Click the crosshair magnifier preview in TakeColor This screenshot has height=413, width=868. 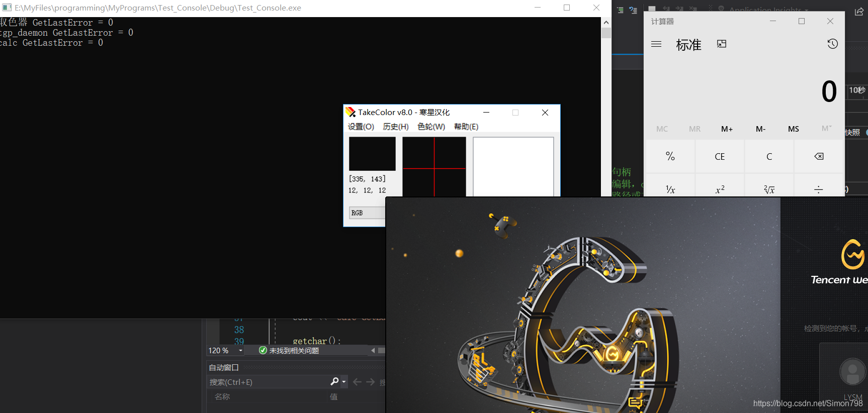[x=434, y=167]
